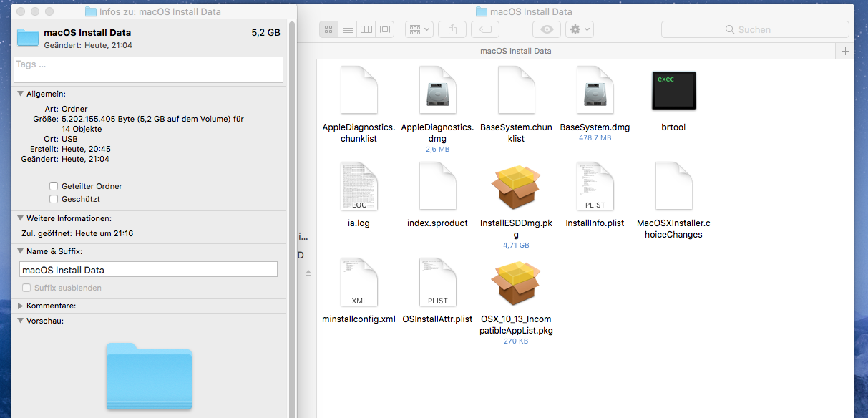
Task: Click the ia.log file name label
Action: pos(359,223)
